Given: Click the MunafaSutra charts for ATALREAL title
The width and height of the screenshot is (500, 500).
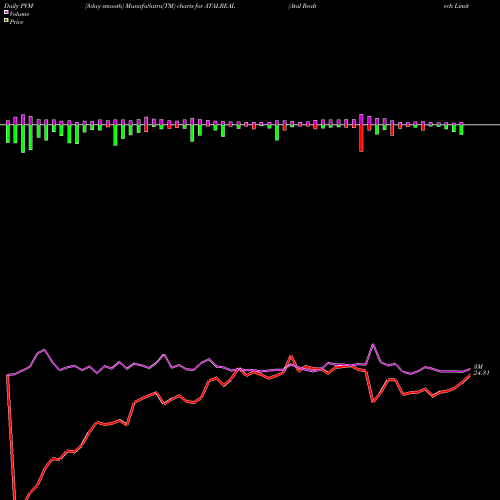Looking at the screenshot, I should (160, 6).
